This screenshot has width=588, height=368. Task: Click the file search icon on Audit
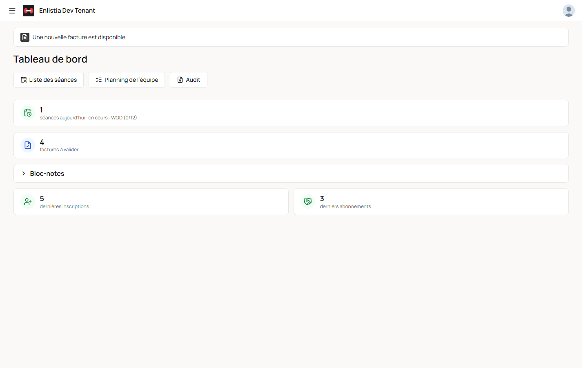coord(180,80)
